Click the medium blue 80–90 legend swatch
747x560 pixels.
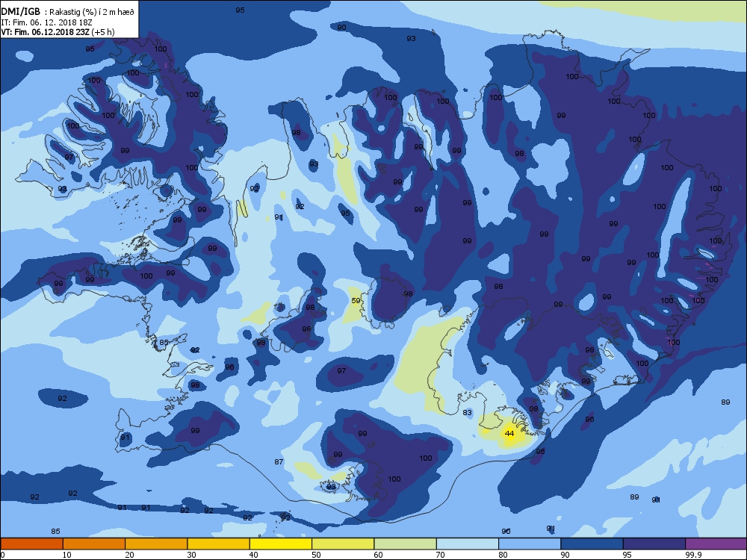(x=530, y=544)
